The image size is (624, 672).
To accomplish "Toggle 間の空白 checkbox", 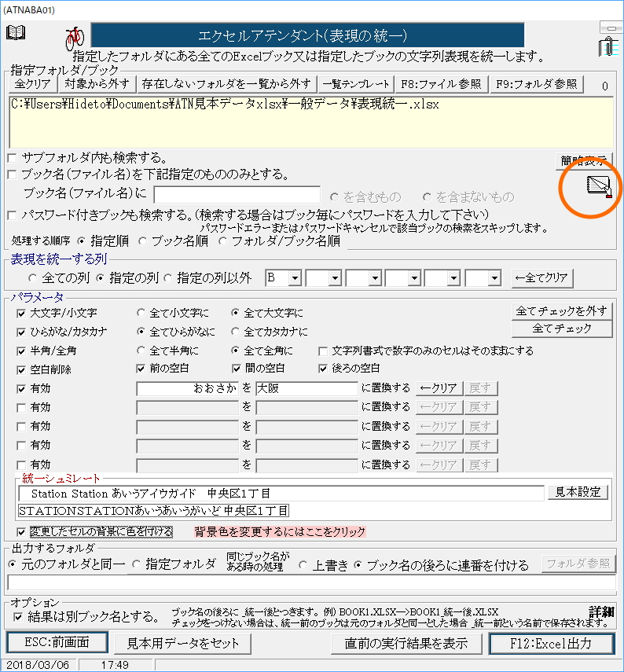I will click(x=236, y=369).
